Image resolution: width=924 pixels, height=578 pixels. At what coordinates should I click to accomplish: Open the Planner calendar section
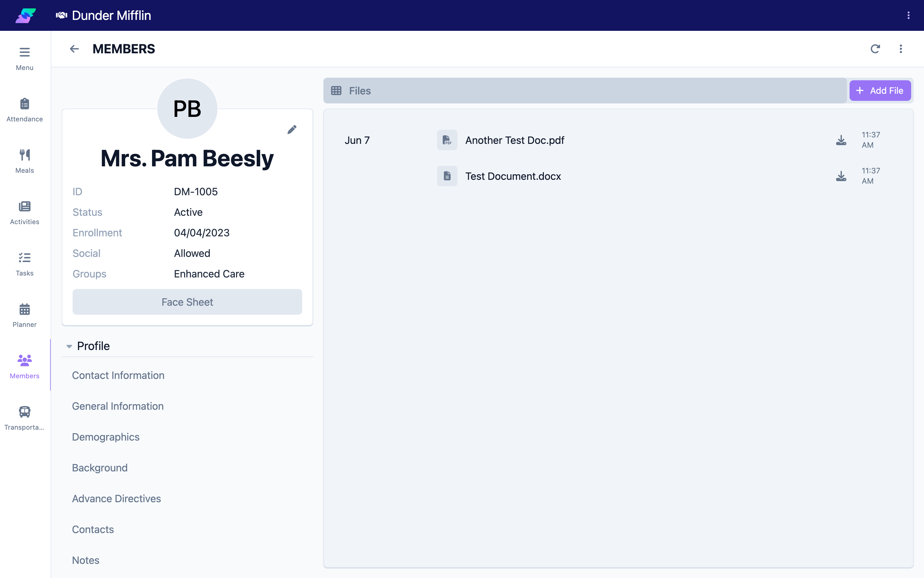click(24, 316)
